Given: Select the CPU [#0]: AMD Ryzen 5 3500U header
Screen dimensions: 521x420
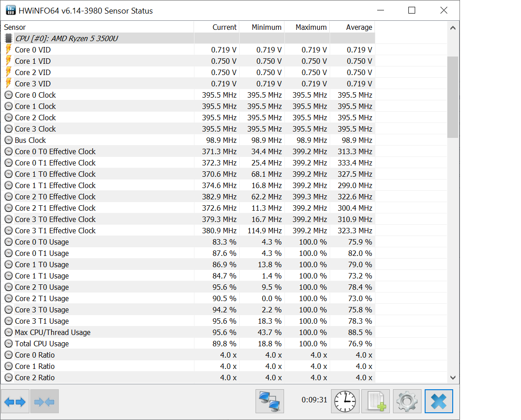Looking at the screenshot, I should 66,38.
